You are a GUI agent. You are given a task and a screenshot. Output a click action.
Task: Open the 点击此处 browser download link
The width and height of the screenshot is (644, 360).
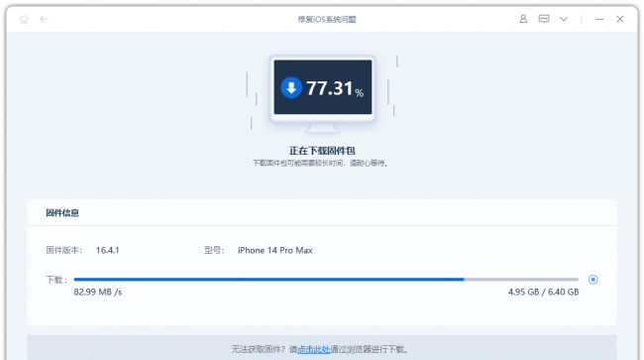point(314,349)
